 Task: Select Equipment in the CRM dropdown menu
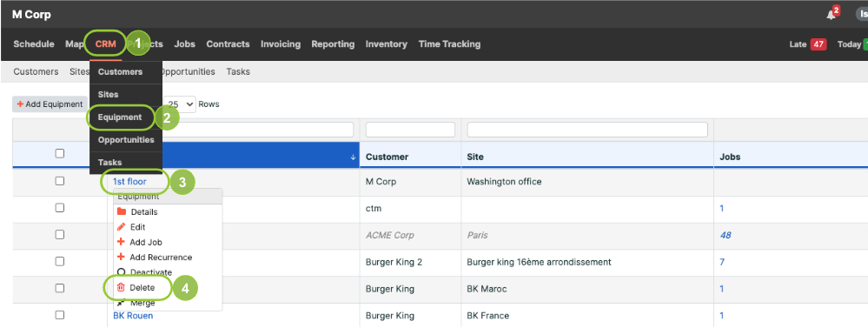point(120,117)
